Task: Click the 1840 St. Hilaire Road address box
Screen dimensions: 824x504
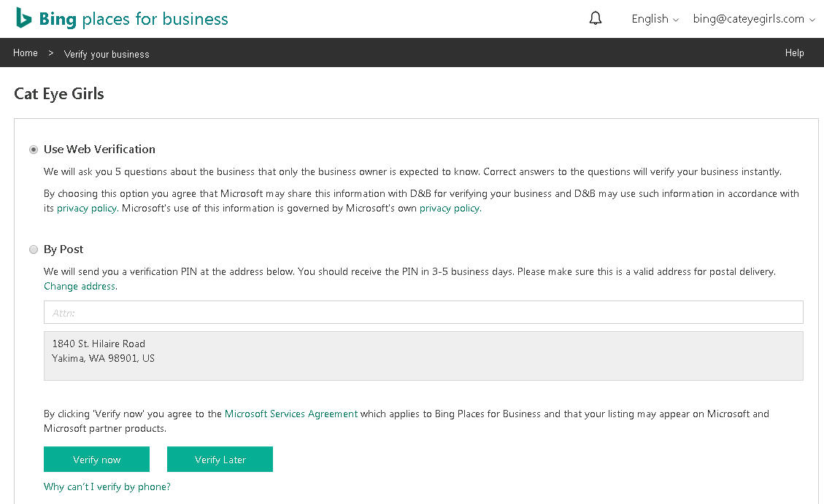Action: (x=423, y=355)
